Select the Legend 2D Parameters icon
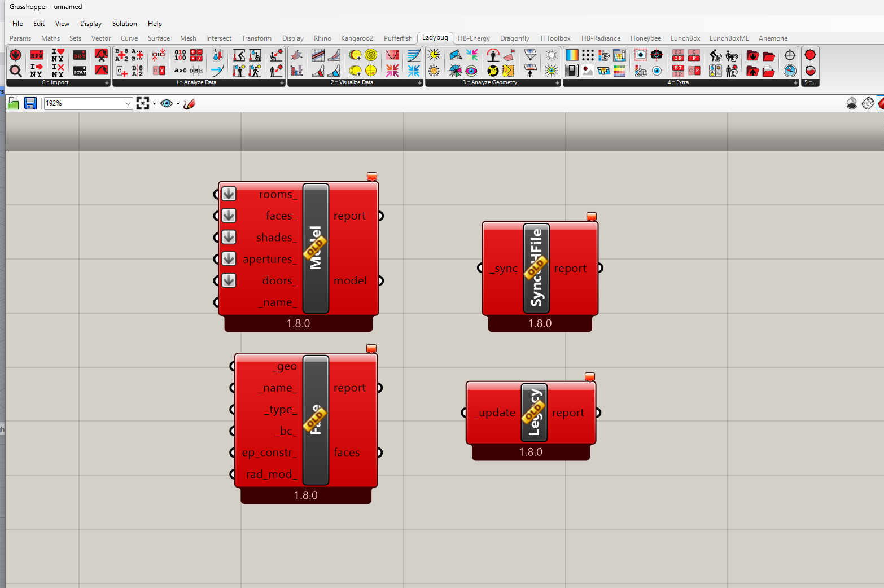 coord(641,71)
